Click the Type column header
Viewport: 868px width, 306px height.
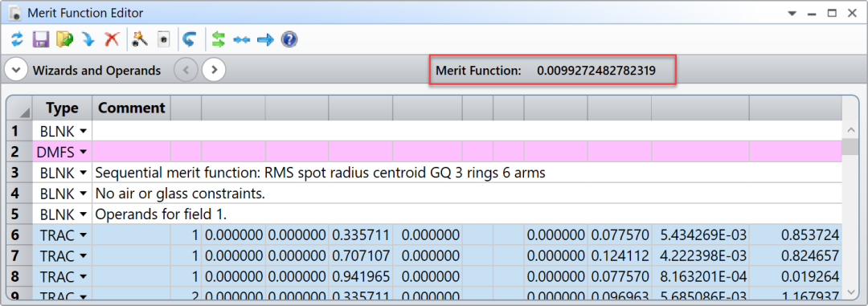pos(62,108)
